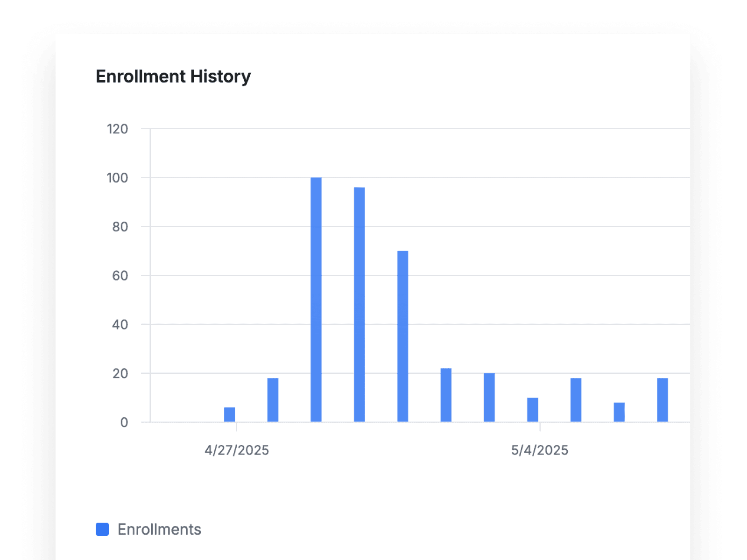Viewport: 747px width, 560px height.
Task: Select the bar directly above 4/27/2025 label
Action: coord(229,414)
